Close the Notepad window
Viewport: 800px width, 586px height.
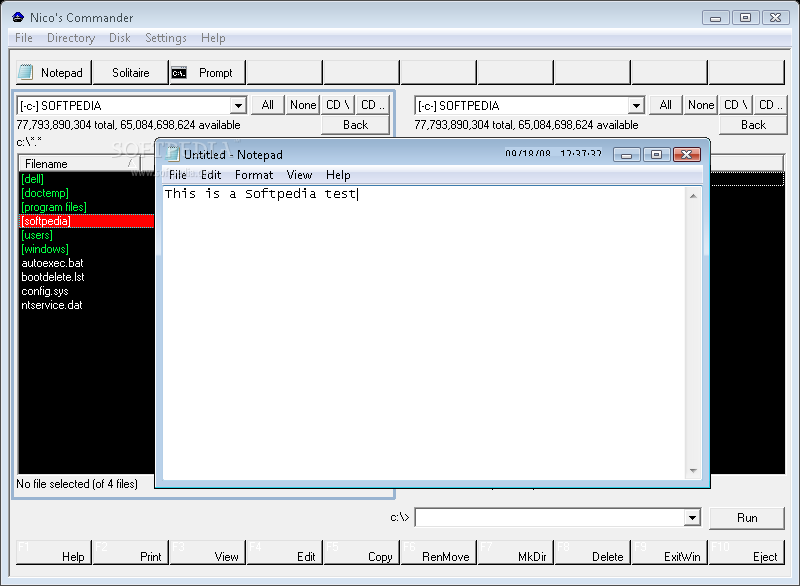687,155
